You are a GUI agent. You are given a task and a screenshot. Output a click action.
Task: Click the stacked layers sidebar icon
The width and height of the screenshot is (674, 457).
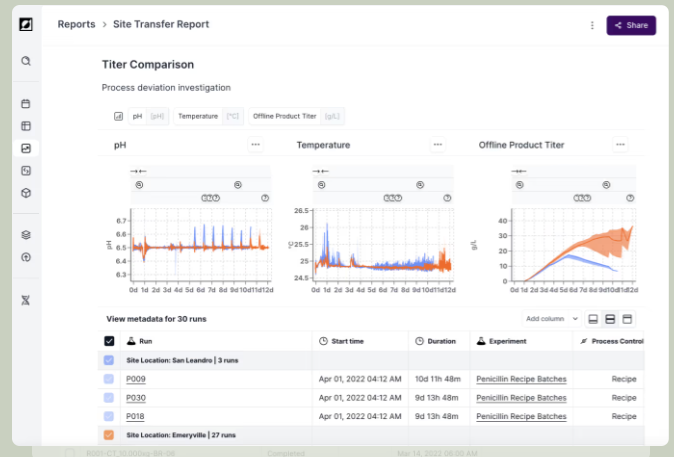click(x=26, y=235)
